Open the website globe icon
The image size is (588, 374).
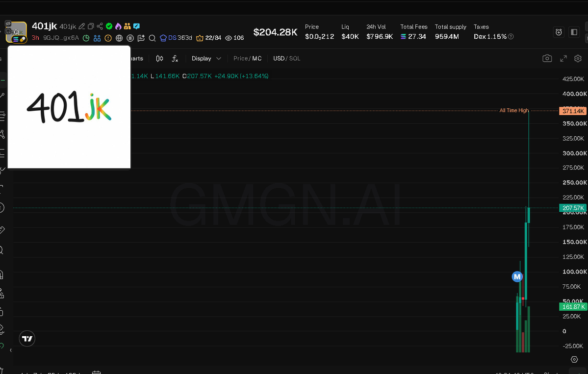tap(119, 38)
